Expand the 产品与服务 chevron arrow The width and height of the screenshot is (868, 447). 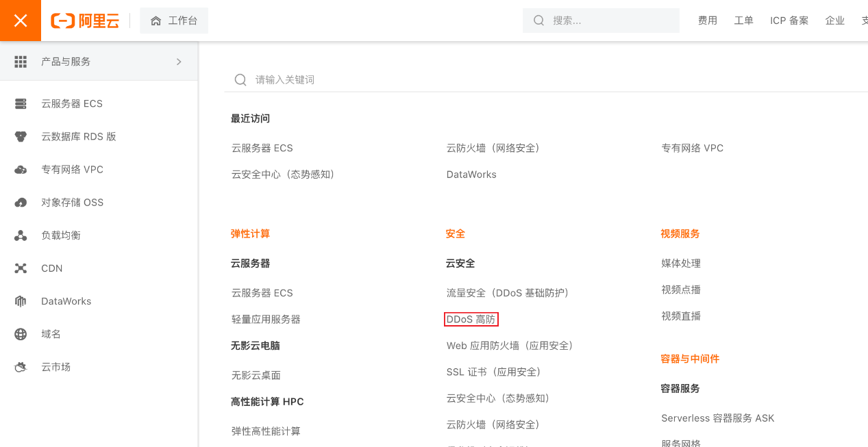pos(179,62)
